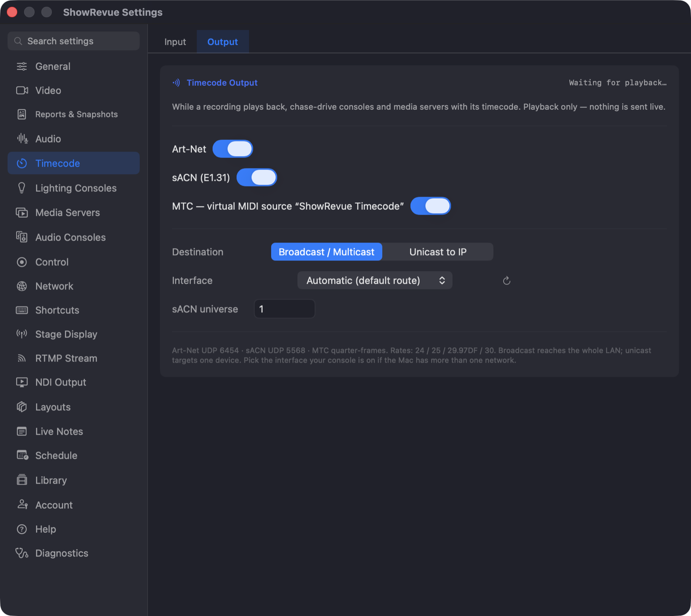Choose Broadcast / Multicast destination
The height and width of the screenshot is (616, 691).
click(x=326, y=252)
